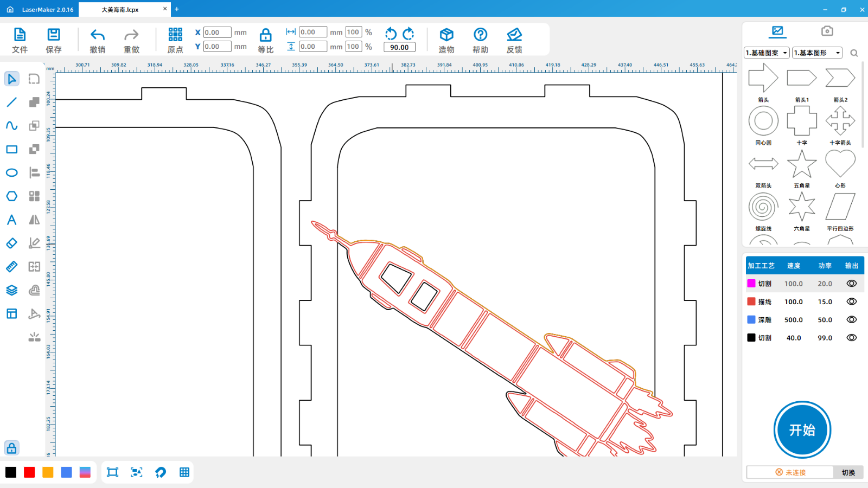The height and width of the screenshot is (488, 868).
Task: Click the ruler measure tool
Action: click(x=11, y=267)
